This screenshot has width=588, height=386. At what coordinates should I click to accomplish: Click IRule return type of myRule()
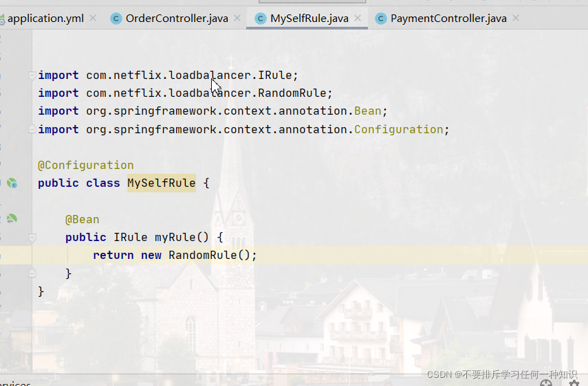(x=131, y=238)
